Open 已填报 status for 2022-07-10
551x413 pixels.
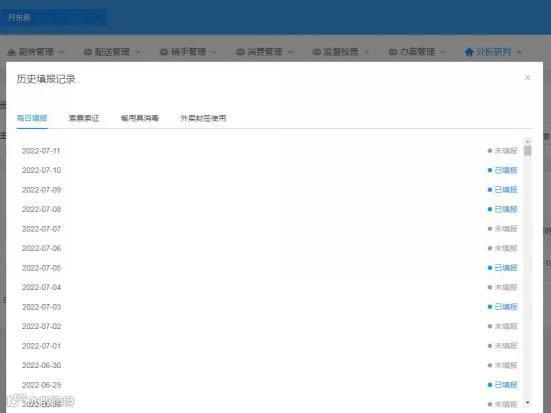tap(503, 170)
